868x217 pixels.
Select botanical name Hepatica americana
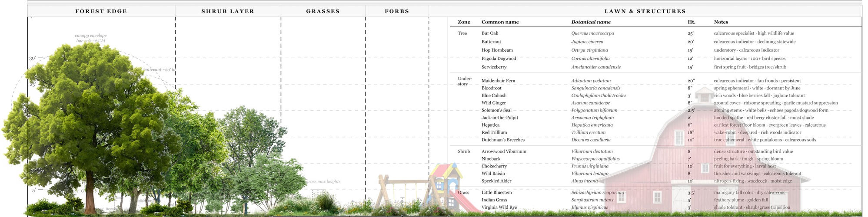point(592,125)
